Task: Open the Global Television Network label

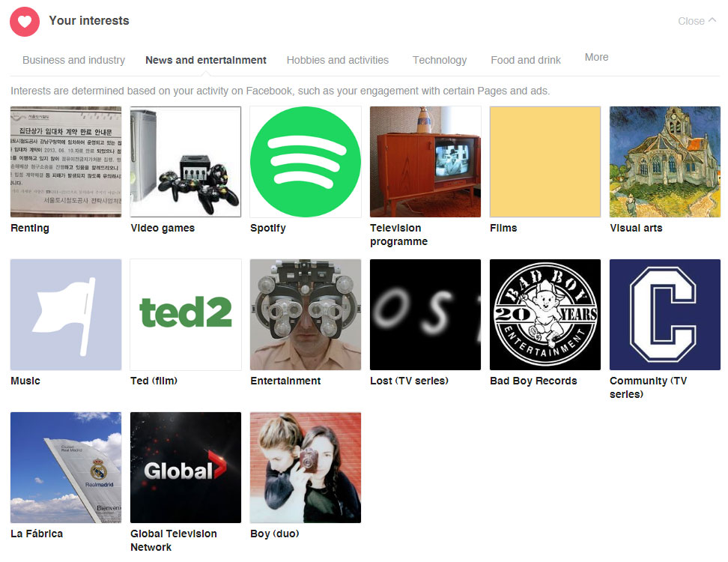Action: 174,540
